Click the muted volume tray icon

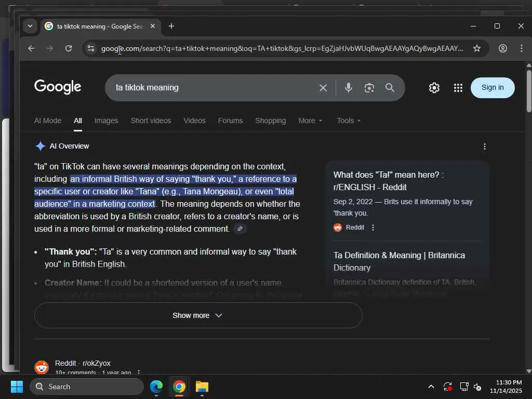pyautogui.click(x=478, y=387)
